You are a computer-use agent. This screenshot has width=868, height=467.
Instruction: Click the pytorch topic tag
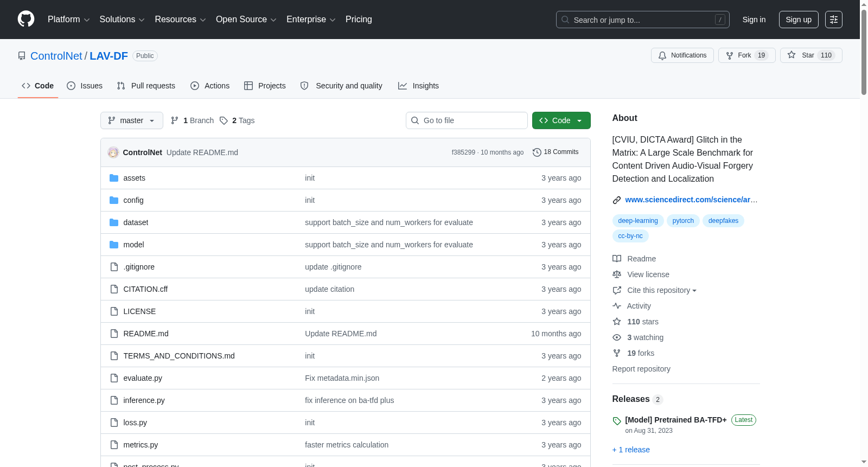pos(683,221)
